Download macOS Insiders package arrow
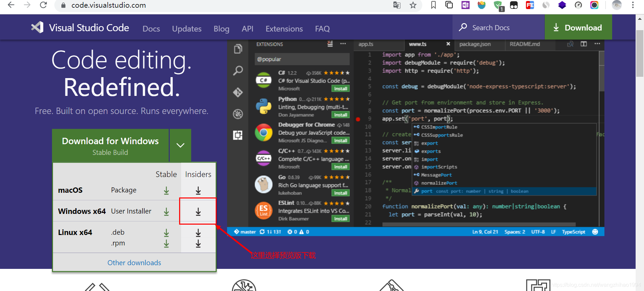 (198, 190)
